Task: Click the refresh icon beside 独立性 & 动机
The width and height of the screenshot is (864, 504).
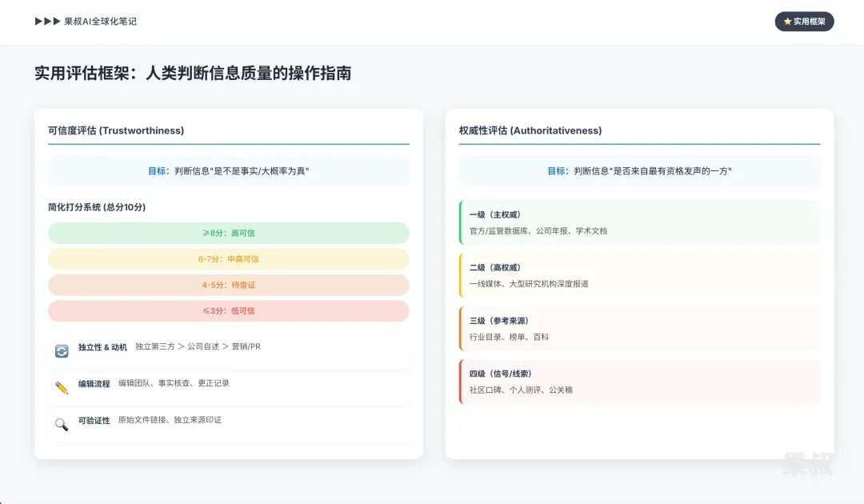Action: point(62,350)
